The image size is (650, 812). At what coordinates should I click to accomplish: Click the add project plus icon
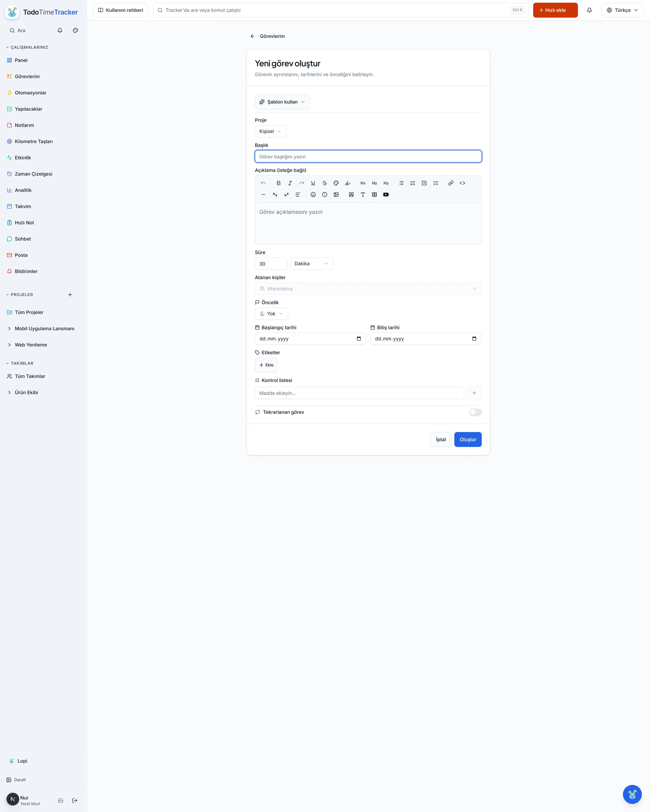point(70,295)
